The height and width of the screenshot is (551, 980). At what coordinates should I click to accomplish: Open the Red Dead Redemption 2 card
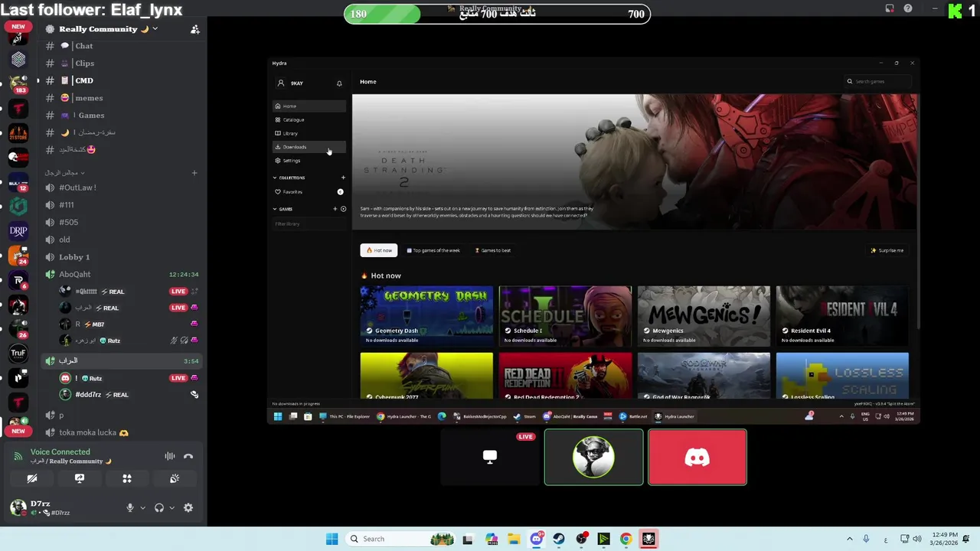pyautogui.click(x=565, y=376)
